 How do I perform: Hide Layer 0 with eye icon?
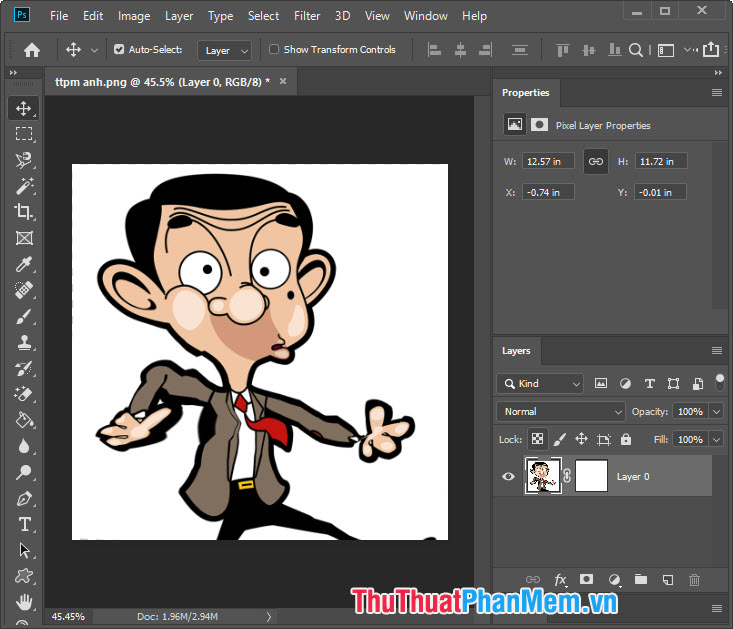click(x=508, y=476)
